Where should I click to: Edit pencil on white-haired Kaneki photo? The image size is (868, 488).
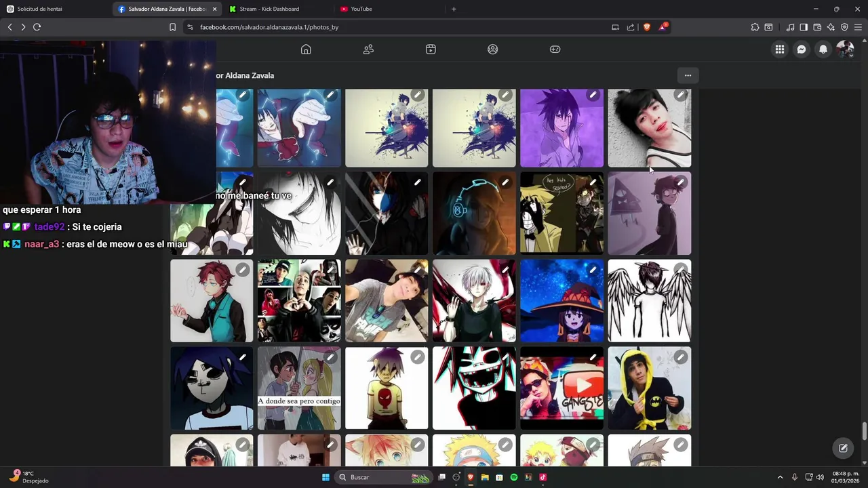coord(505,270)
